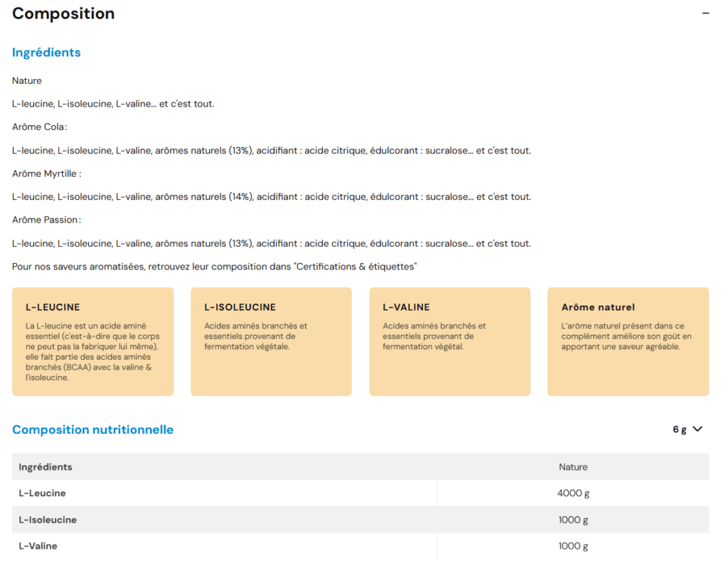Select the L-LEUCINE info card
This screenshot has height=568, width=728.
[x=93, y=341]
